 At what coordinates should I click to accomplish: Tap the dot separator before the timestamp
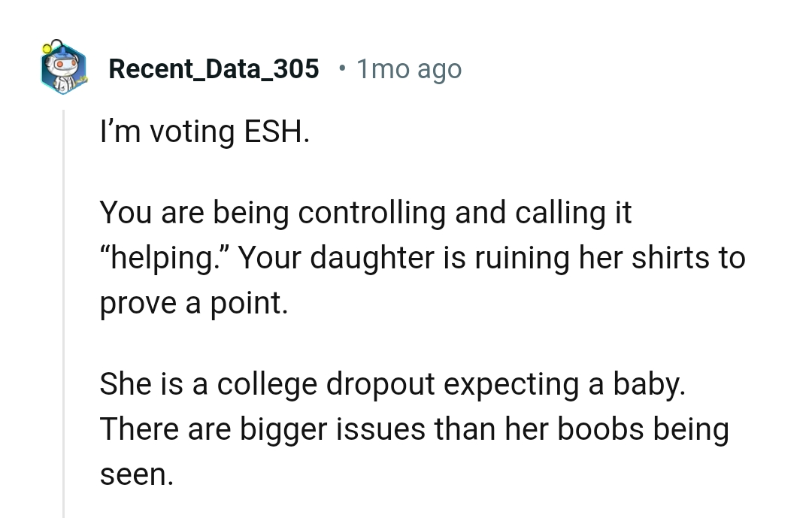(x=343, y=69)
